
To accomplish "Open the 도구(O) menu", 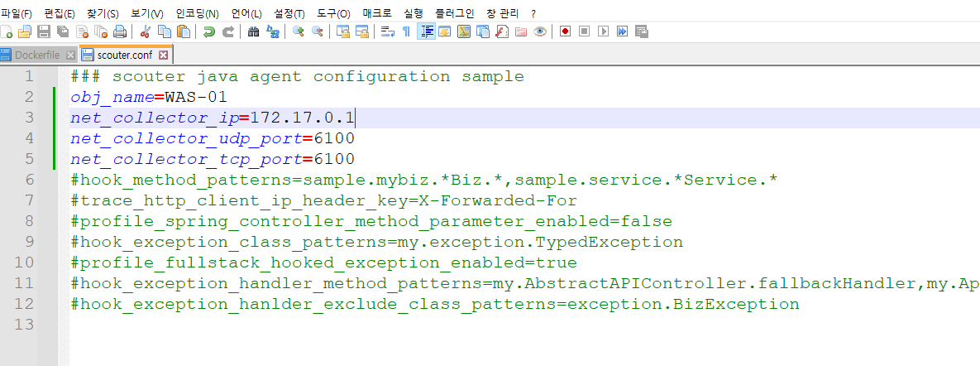I will point(334,13).
